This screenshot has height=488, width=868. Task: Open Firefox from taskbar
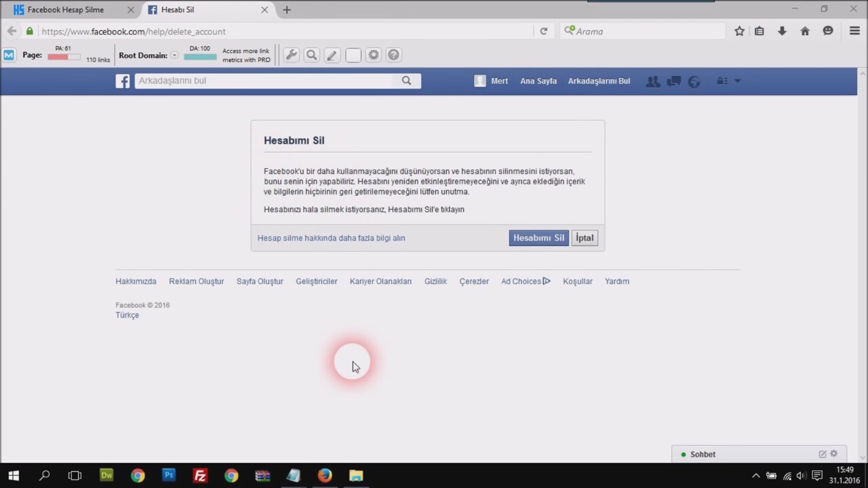point(325,476)
